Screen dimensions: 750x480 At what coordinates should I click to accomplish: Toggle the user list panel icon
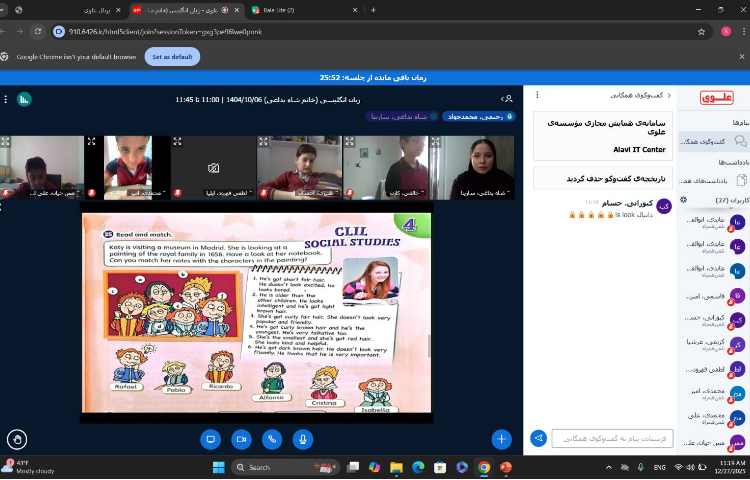click(508, 99)
